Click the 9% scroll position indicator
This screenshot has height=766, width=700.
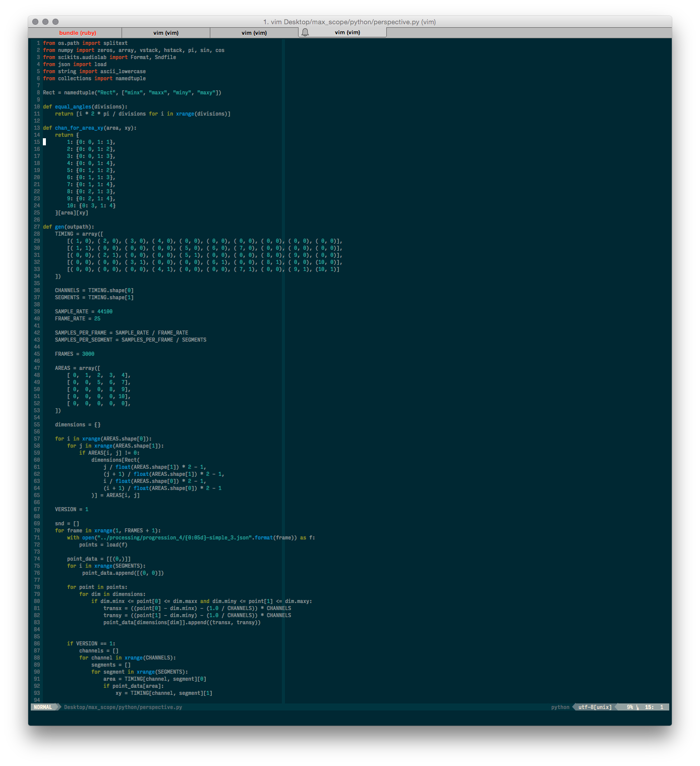point(630,707)
